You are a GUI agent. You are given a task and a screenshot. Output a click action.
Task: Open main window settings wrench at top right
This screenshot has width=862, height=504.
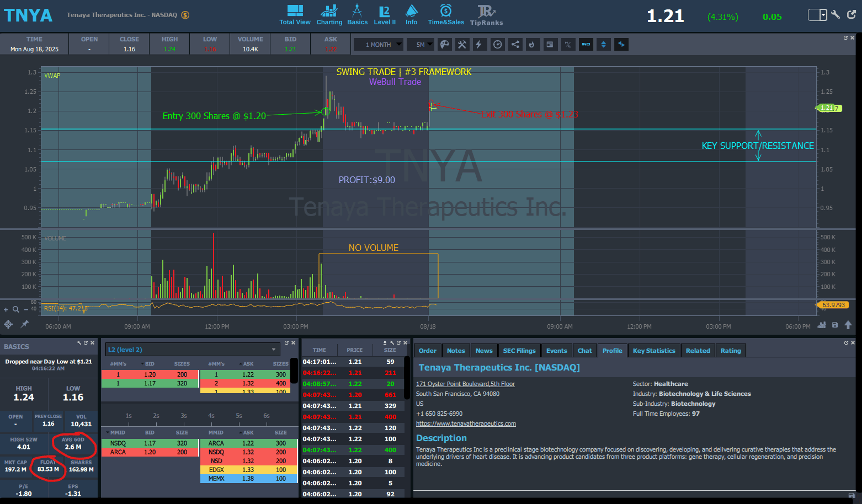836,15
